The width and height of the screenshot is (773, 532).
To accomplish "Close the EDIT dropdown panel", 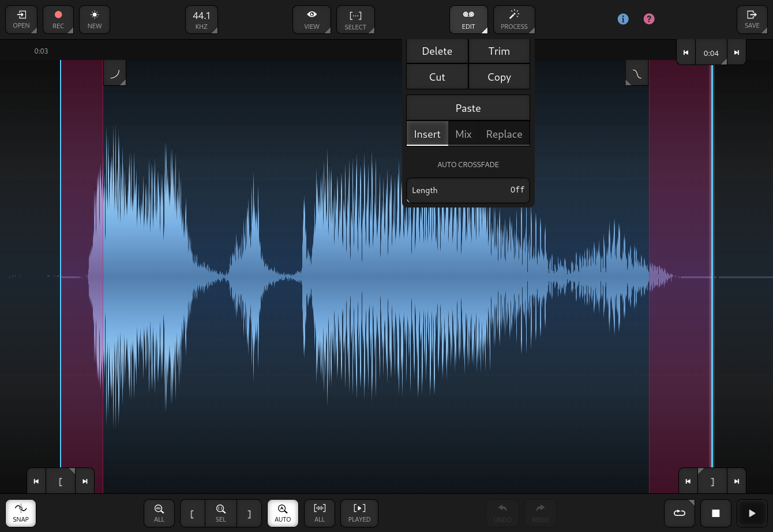I will pyautogui.click(x=468, y=20).
